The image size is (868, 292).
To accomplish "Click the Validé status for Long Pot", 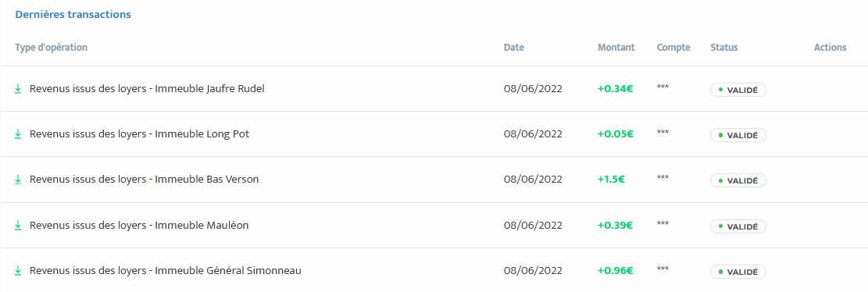I will click(x=738, y=135).
